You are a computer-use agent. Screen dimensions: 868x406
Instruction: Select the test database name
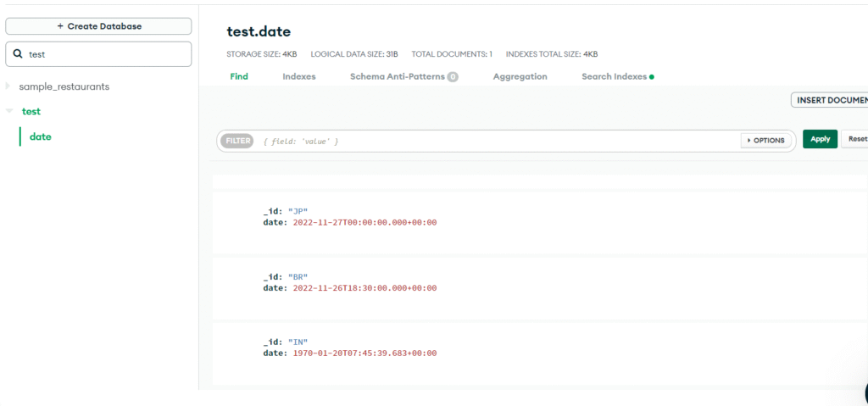click(x=31, y=111)
